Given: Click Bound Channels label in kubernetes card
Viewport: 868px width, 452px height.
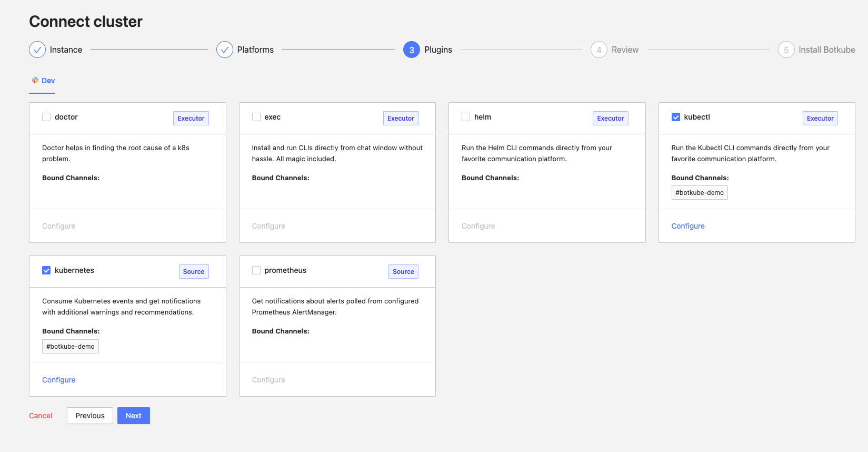Looking at the screenshot, I should pos(71,331).
